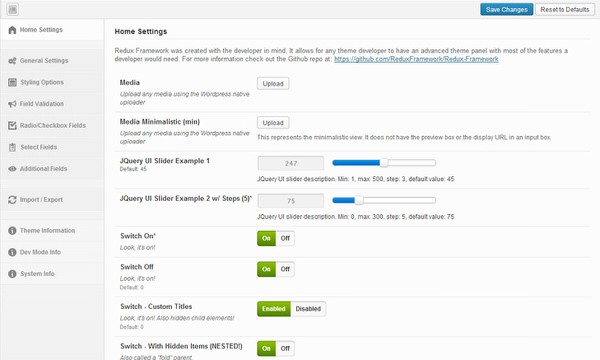600x360 pixels.
Task: Set Hidden Items nested switch to Off
Action: [285, 349]
